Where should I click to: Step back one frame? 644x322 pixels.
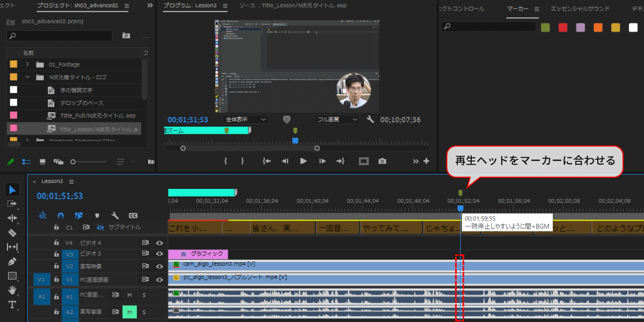[286, 161]
